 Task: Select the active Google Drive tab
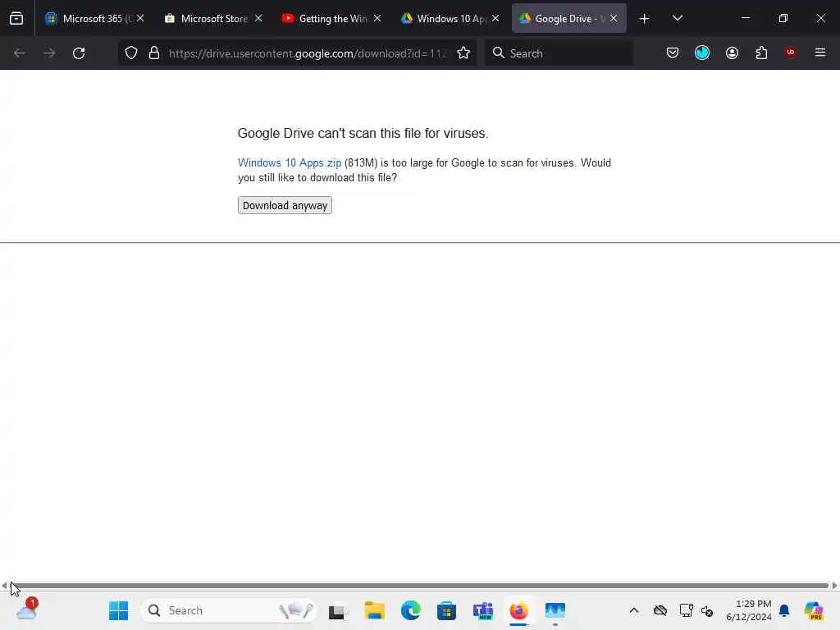tap(563, 19)
